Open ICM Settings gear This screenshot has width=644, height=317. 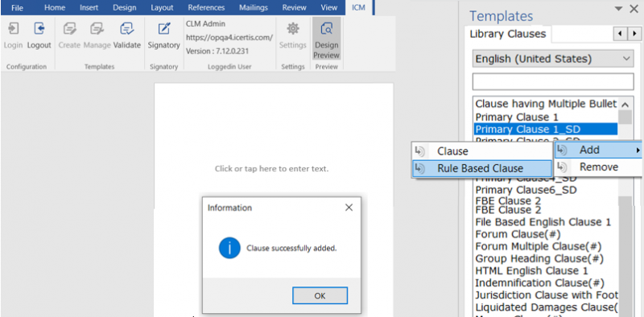coord(292,28)
